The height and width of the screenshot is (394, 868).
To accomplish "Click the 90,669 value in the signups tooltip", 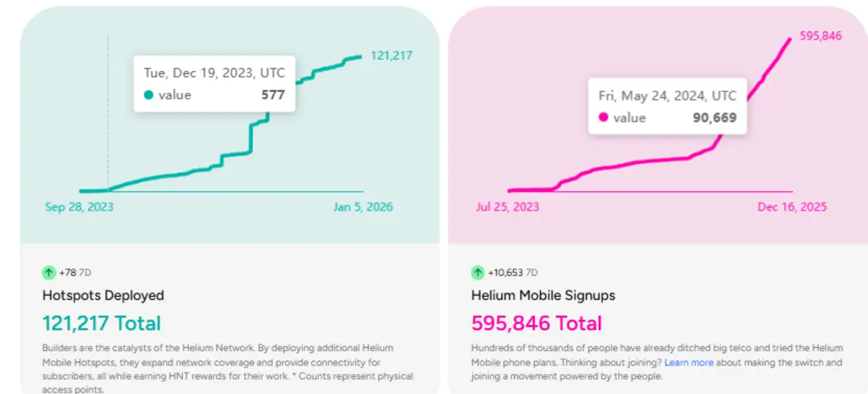I will (714, 118).
